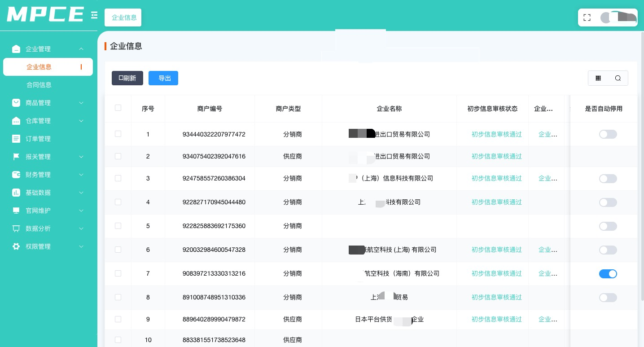Open 初步信息审核通过 link in row 6
The height and width of the screenshot is (347, 644).
click(497, 250)
